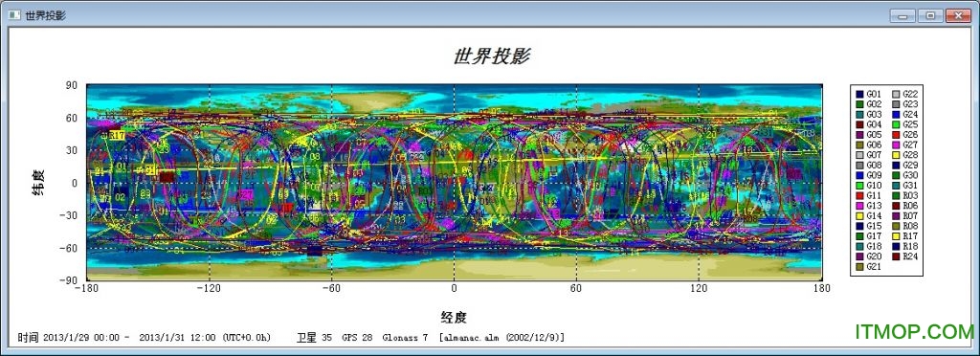Viewport: 980px width, 356px height.
Task: Select the G17 legend label
Action: pyautogui.click(x=874, y=236)
